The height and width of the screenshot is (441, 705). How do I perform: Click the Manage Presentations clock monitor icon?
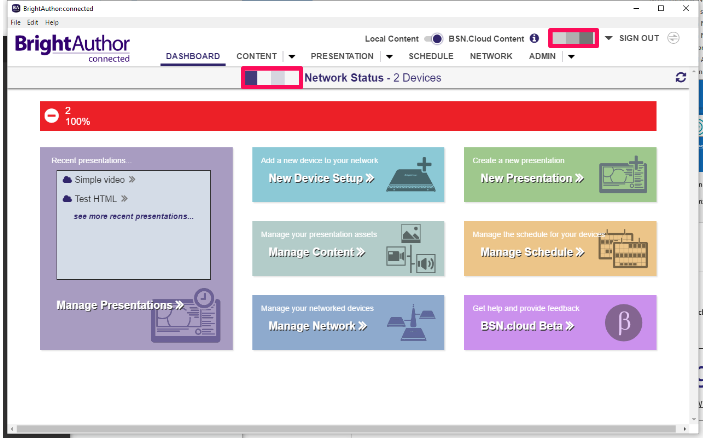tap(186, 316)
